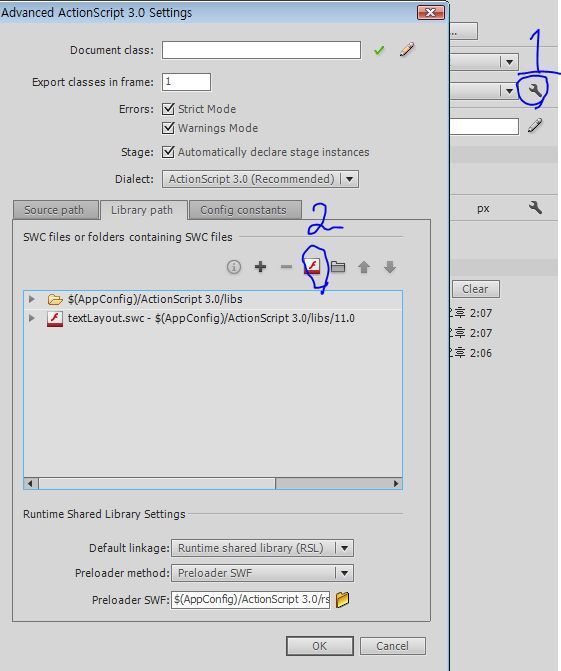Browse to SWC file red Flash icon
561x671 pixels.
tap(312, 267)
